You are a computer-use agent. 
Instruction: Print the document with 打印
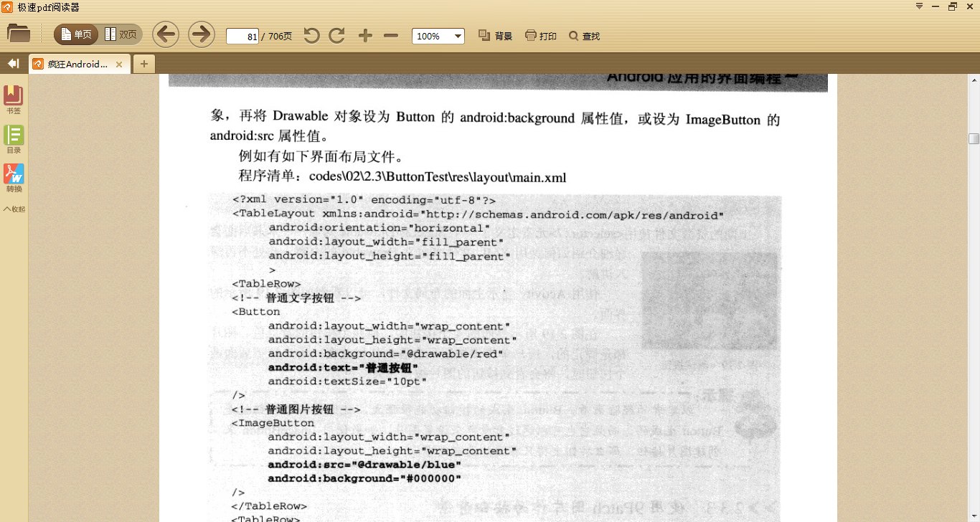point(541,36)
